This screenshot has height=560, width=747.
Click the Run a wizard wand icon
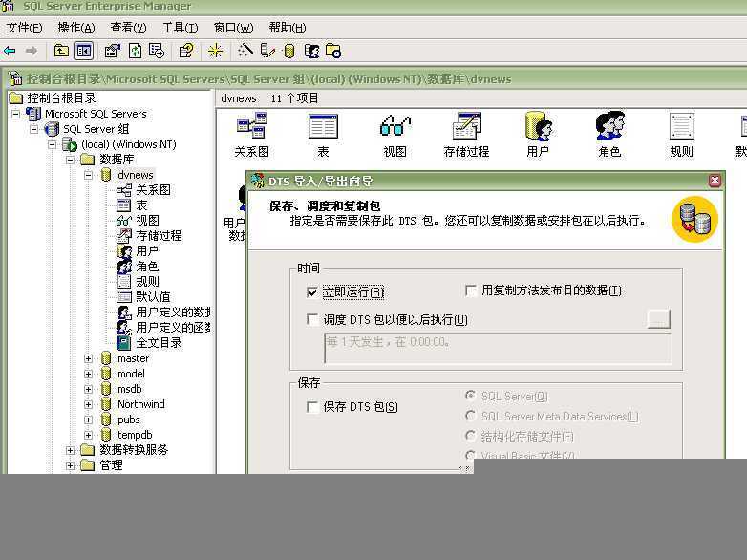pos(245,51)
